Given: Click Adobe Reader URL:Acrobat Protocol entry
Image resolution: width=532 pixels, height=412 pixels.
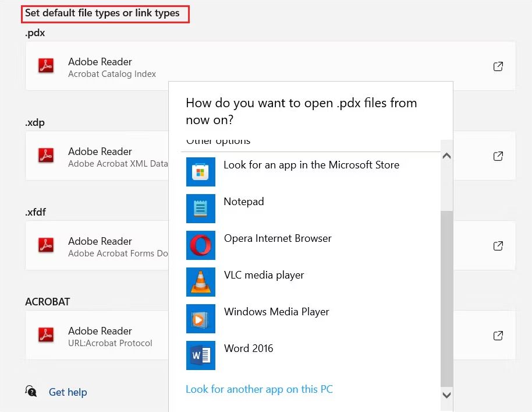Looking at the screenshot, I should 97,335.
